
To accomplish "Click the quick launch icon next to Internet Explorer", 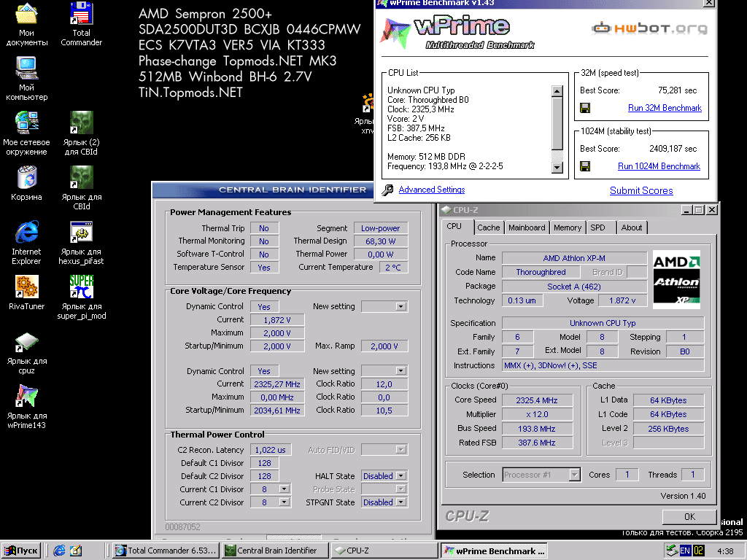I will click(x=76, y=551).
